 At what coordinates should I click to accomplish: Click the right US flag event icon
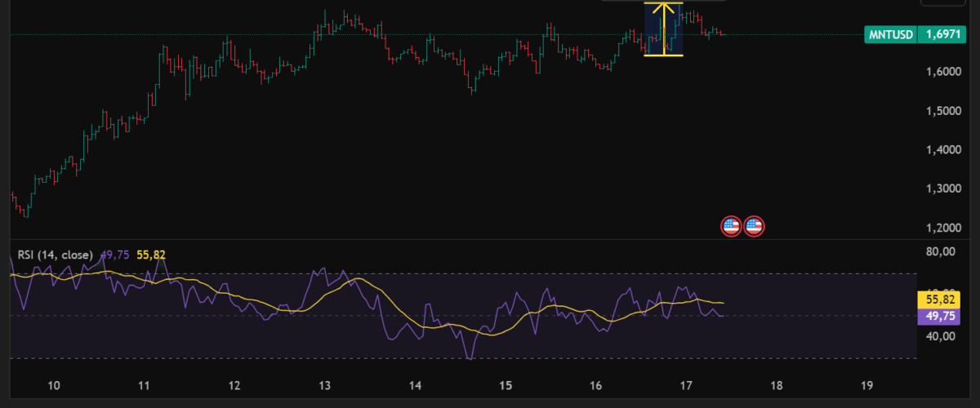tap(754, 226)
